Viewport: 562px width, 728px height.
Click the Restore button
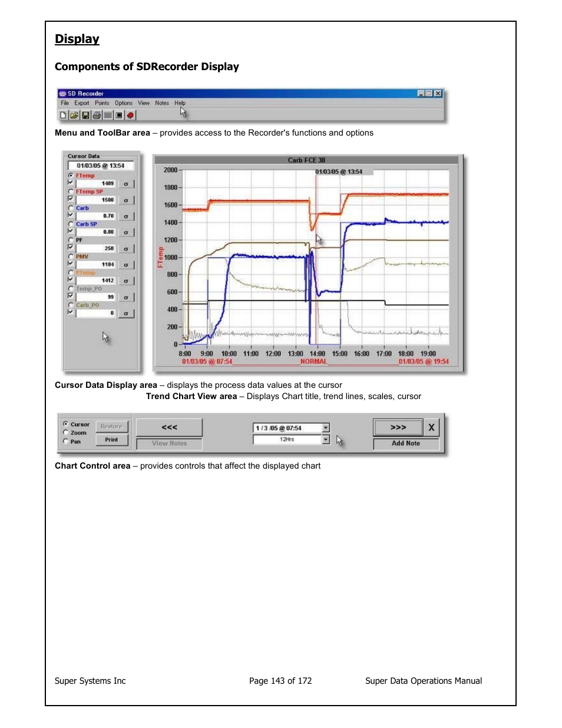click(x=111, y=426)
